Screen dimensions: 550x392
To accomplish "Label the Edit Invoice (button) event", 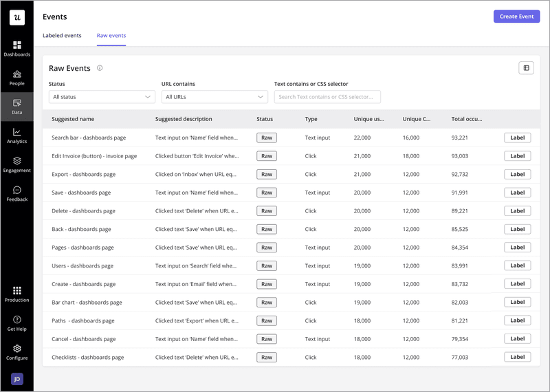I will [518, 156].
